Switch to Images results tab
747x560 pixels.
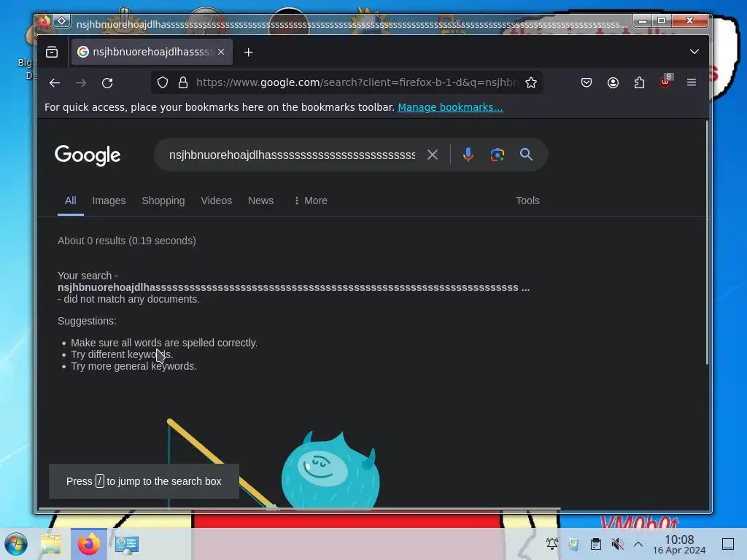[109, 201]
